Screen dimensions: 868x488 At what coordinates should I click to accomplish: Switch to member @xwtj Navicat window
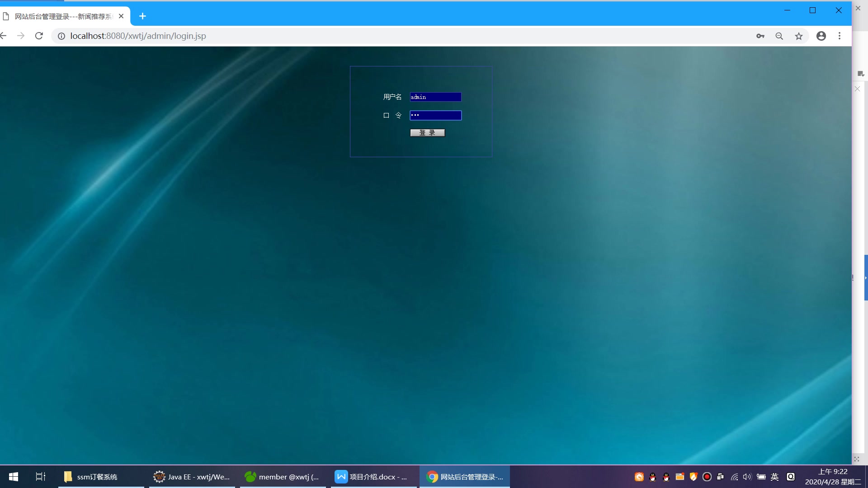tap(283, 477)
